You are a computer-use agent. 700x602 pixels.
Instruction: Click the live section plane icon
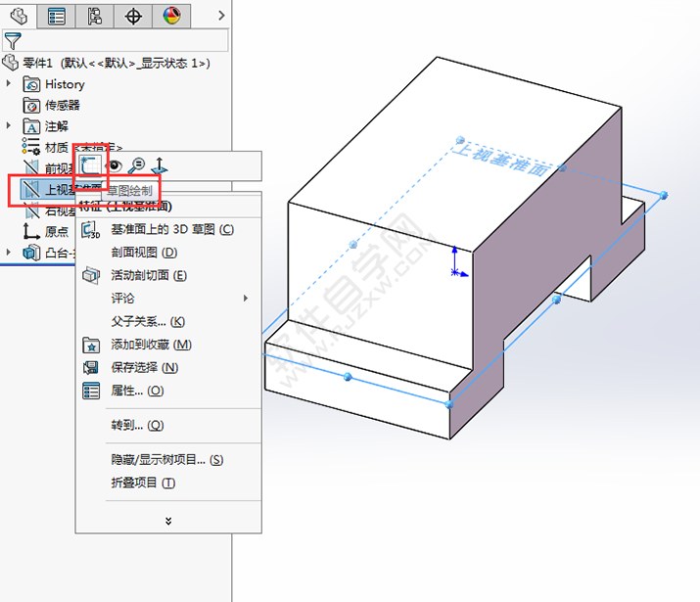[x=91, y=275]
